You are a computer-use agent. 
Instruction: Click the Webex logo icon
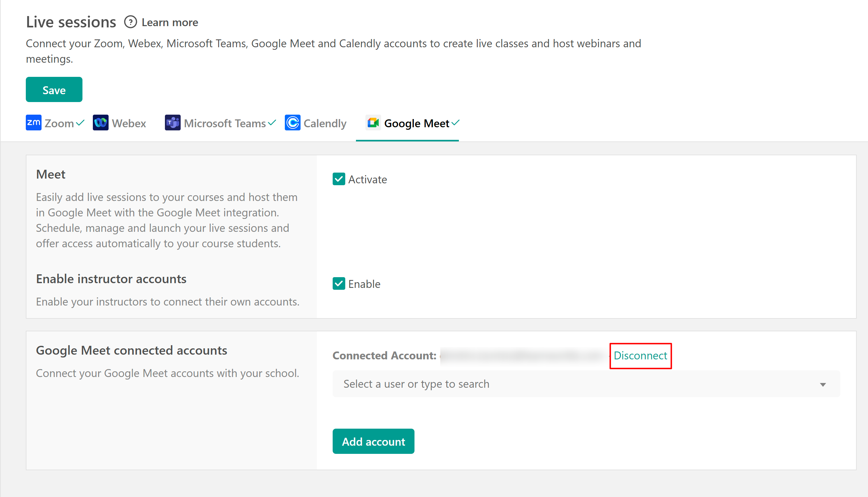tap(101, 123)
